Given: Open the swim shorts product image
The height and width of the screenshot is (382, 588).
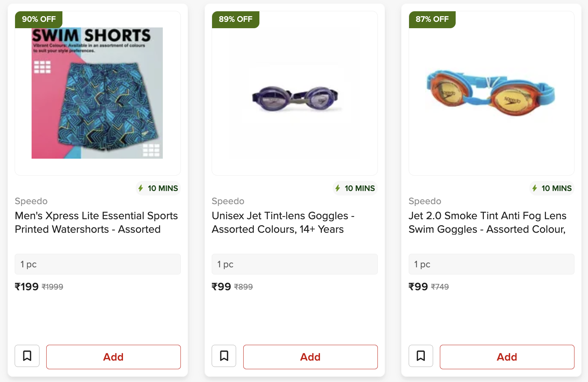Looking at the screenshot, I should [x=97, y=93].
